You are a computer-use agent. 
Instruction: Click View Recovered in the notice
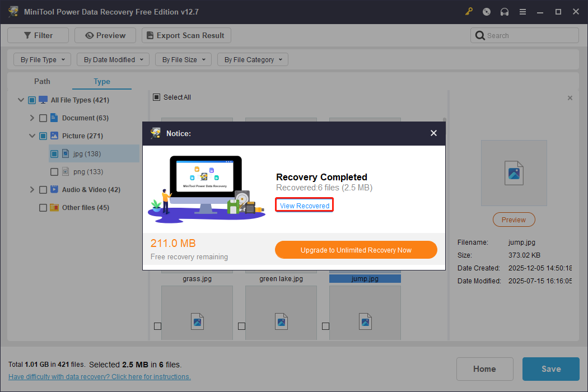304,205
